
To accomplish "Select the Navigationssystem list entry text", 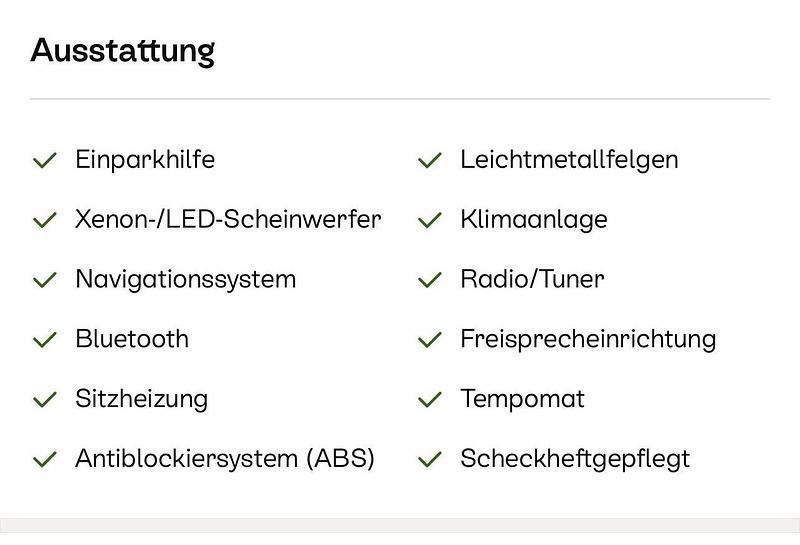I will tap(185, 279).
